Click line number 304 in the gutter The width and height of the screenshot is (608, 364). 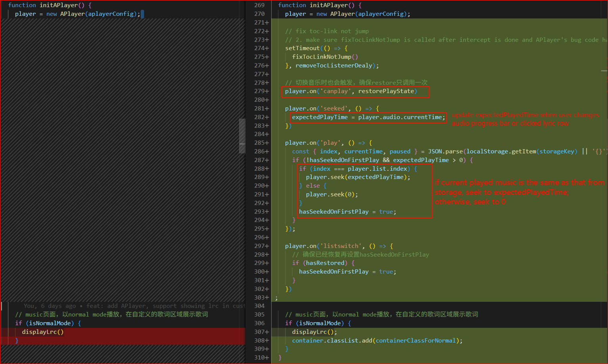(x=260, y=306)
